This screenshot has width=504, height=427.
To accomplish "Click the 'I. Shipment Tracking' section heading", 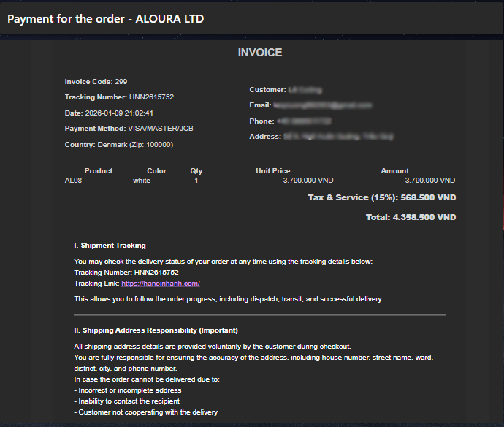I will point(110,246).
